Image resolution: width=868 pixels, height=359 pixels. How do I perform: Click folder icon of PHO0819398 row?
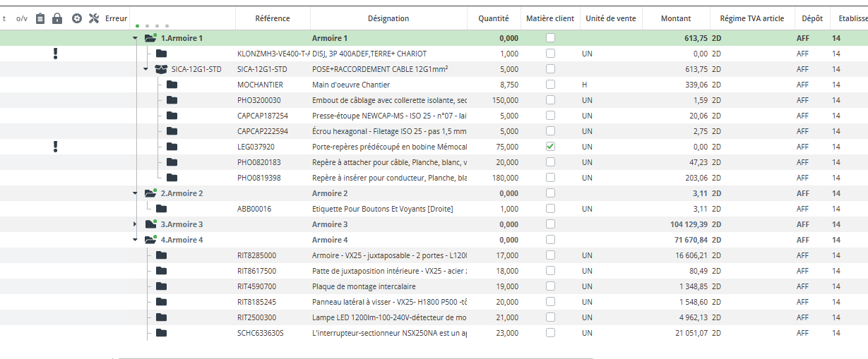click(x=172, y=178)
